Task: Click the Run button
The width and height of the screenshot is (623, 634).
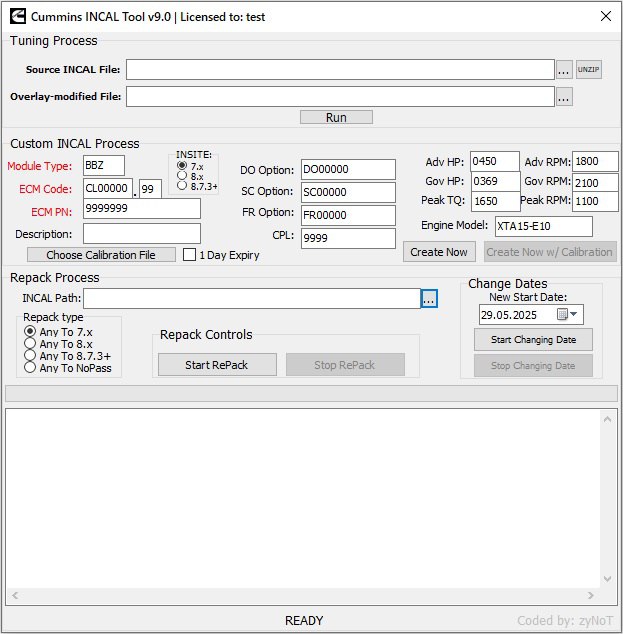Action: pyautogui.click(x=336, y=117)
